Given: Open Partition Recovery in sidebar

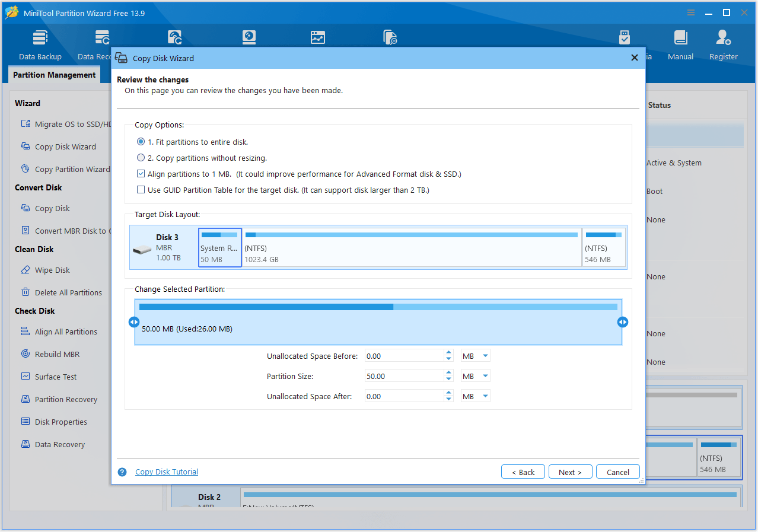Looking at the screenshot, I should tap(66, 399).
